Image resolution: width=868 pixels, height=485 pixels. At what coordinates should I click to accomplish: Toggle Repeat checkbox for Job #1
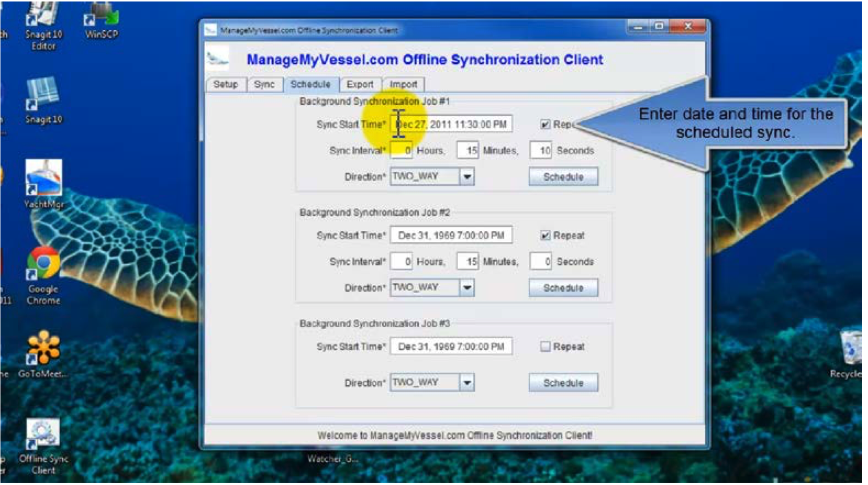tap(545, 124)
